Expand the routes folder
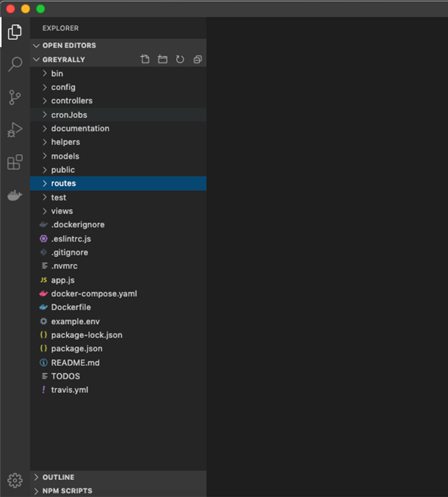The width and height of the screenshot is (448, 497). pyautogui.click(x=63, y=183)
